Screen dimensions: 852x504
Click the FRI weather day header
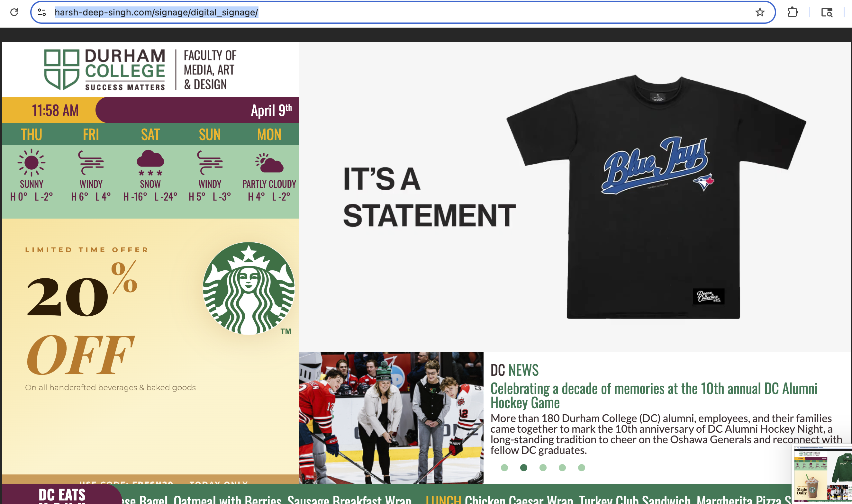[91, 134]
